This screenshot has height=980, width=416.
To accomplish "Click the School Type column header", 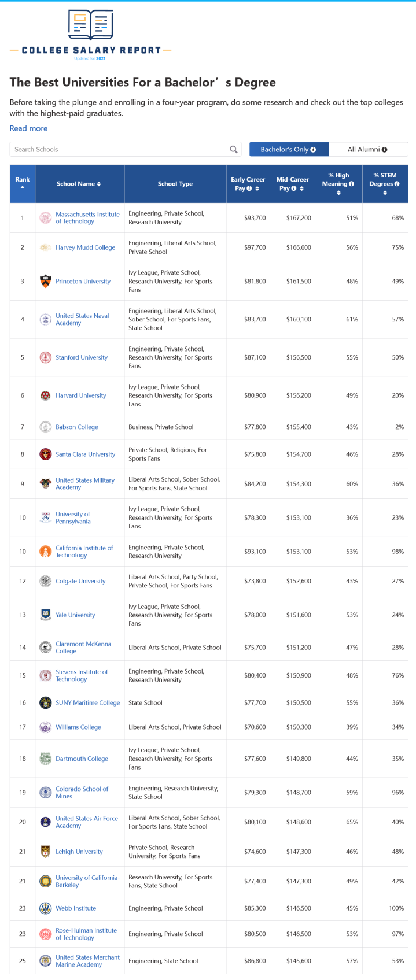I will click(175, 184).
